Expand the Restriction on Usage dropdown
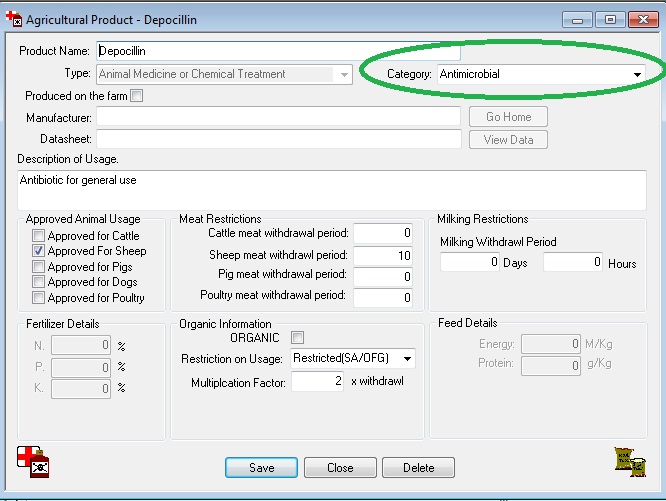Viewport: 666px width, 501px height. tap(353, 359)
